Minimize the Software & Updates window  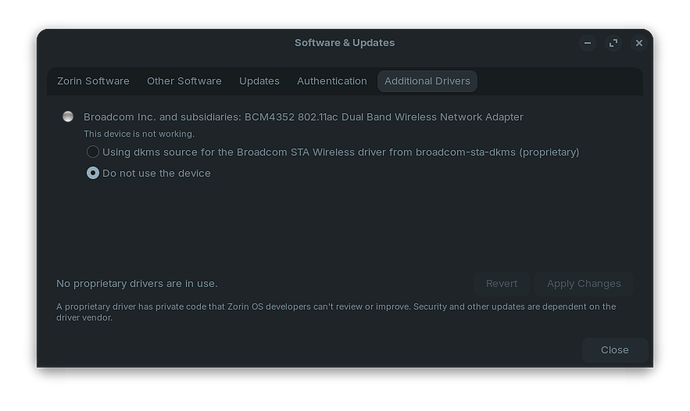(x=587, y=43)
